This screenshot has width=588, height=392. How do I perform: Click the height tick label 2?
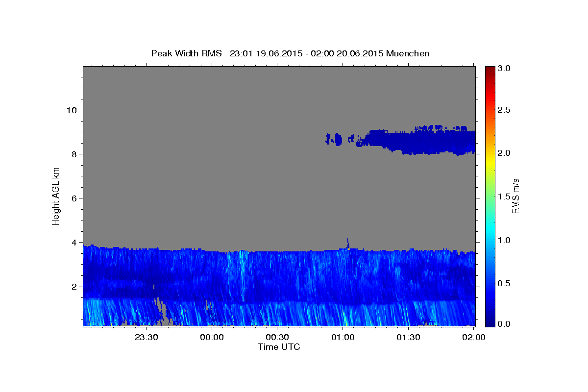tap(74, 287)
